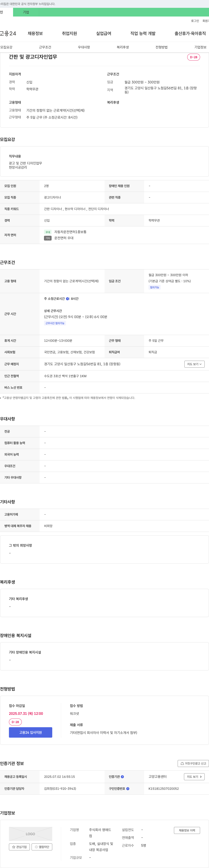209x868 pixels.
Task: Click the help icon next to 인증기관
Action: point(122,777)
